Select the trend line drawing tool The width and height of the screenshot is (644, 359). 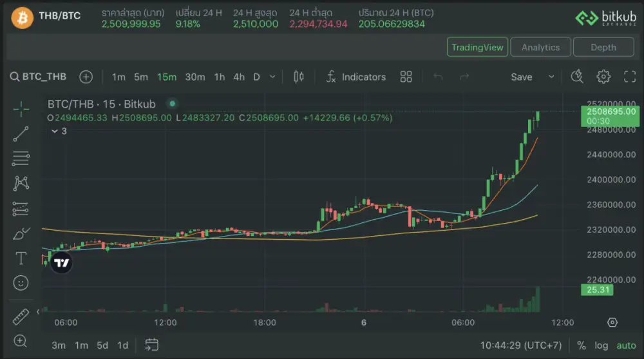click(x=21, y=133)
